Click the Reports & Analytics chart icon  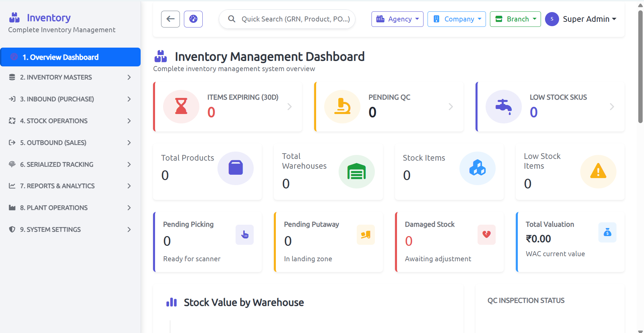(12, 186)
